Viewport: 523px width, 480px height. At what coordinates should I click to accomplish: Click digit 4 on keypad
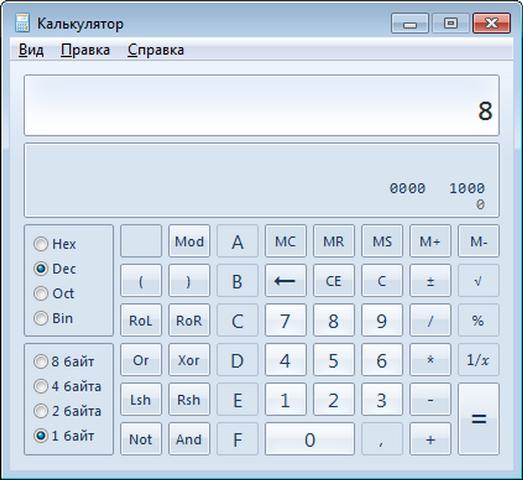pos(286,360)
